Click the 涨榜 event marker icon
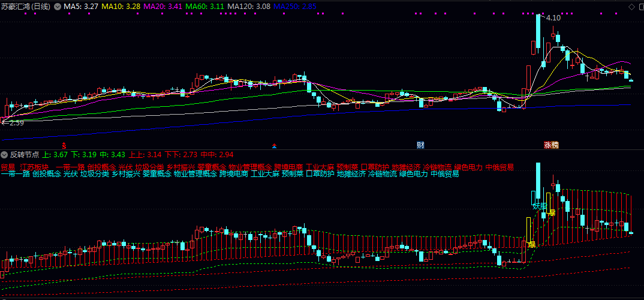The image size is (644, 300). coord(551,145)
